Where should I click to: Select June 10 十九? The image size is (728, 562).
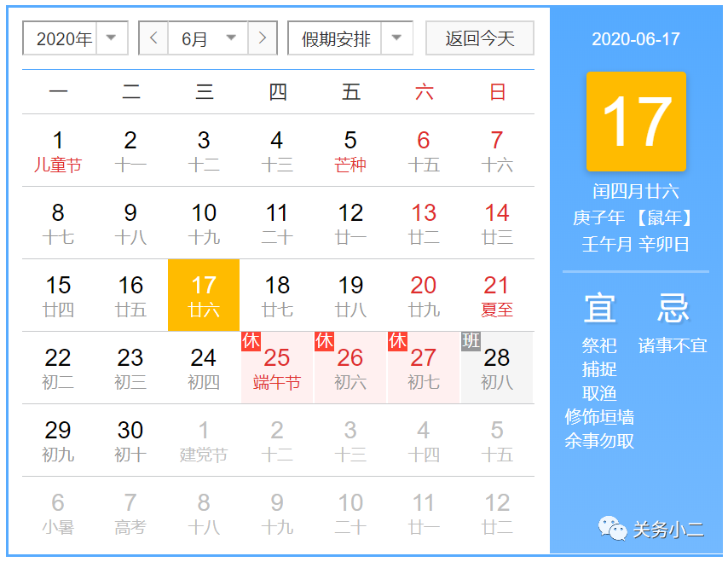tap(204, 223)
